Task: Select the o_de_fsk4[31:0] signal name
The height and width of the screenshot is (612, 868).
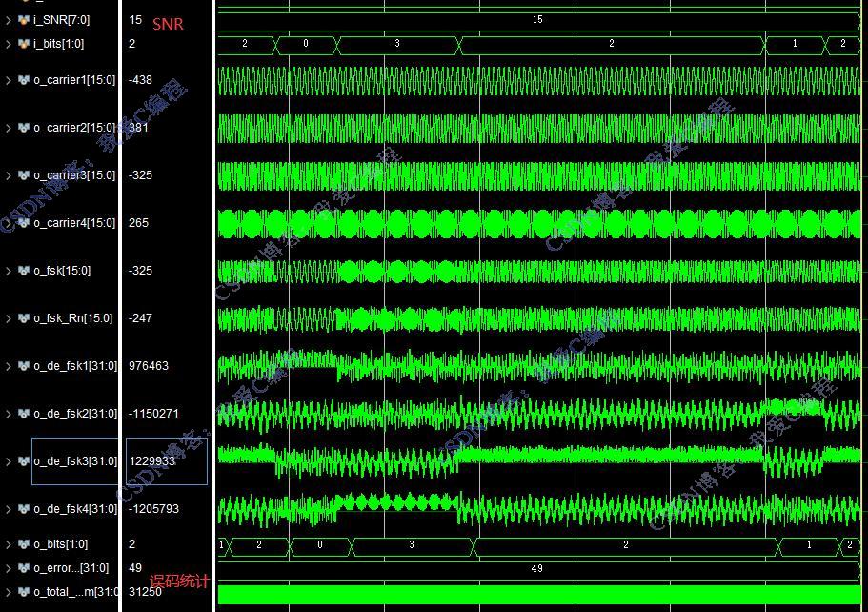Action: 75,509
